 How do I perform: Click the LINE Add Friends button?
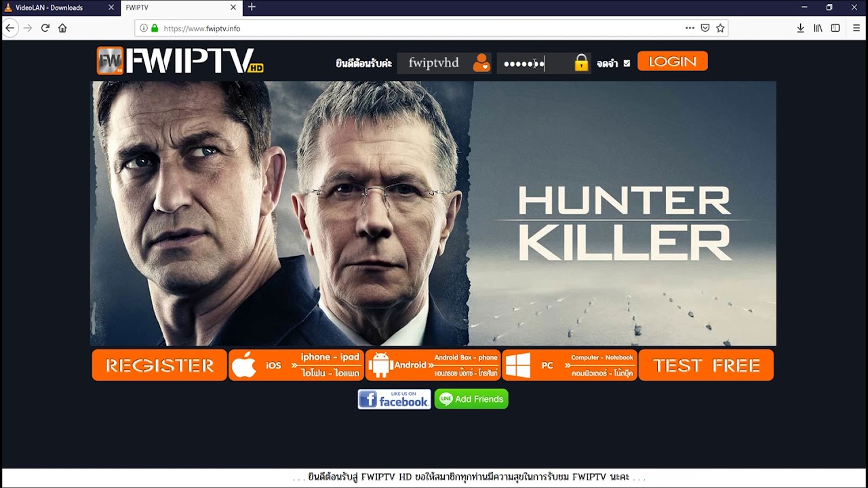click(471, 399)
